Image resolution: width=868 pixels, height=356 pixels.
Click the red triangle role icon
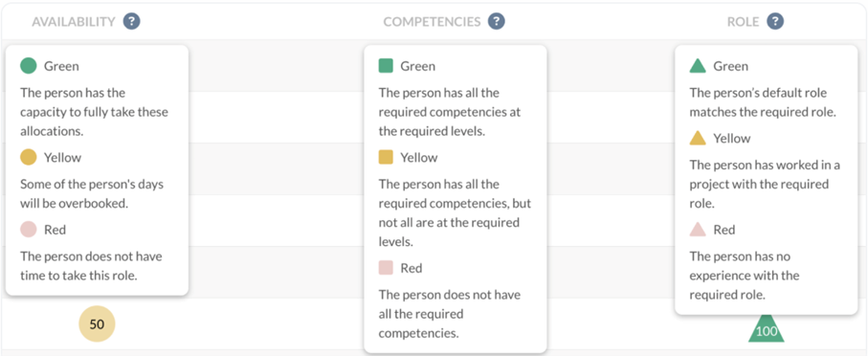(x=698, y=230)
